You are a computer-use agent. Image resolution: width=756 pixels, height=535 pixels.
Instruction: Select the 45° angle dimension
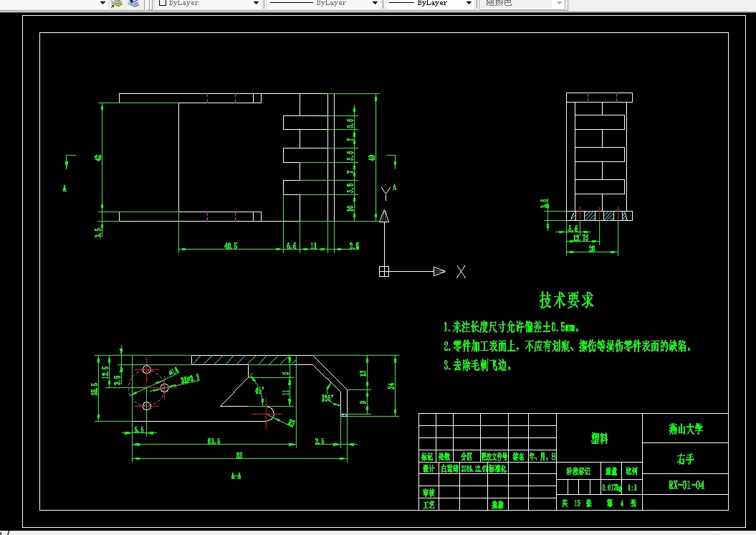click(259, 390)
